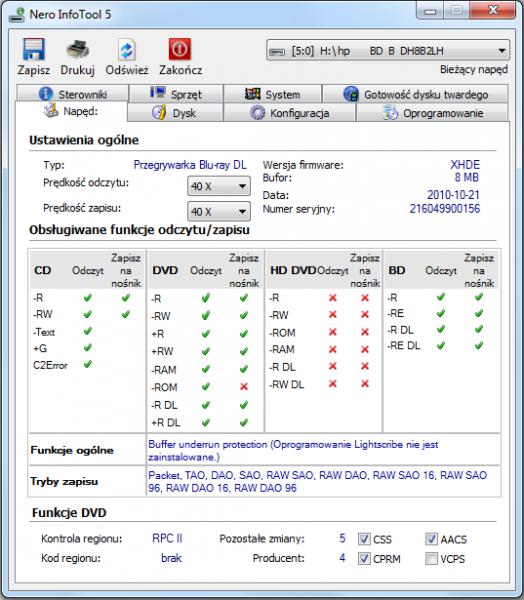
Task: Click the Drukuj button label
Action: pos(78,70)
